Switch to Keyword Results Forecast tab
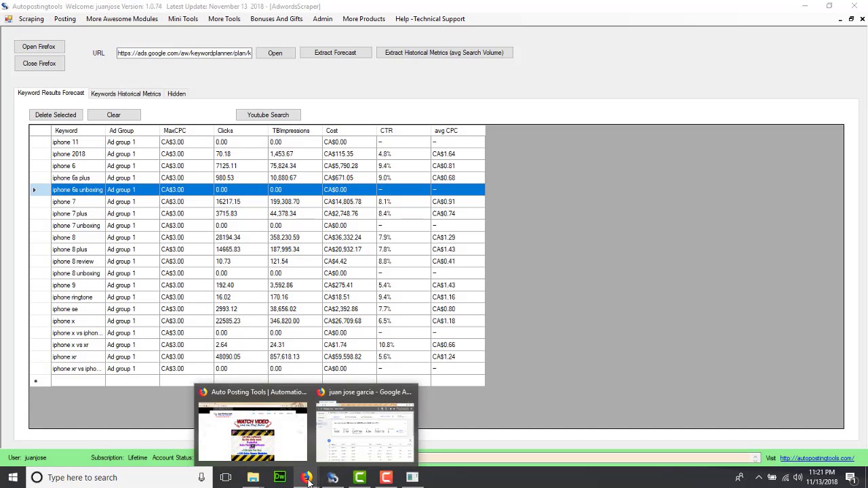 pos(51,93)
